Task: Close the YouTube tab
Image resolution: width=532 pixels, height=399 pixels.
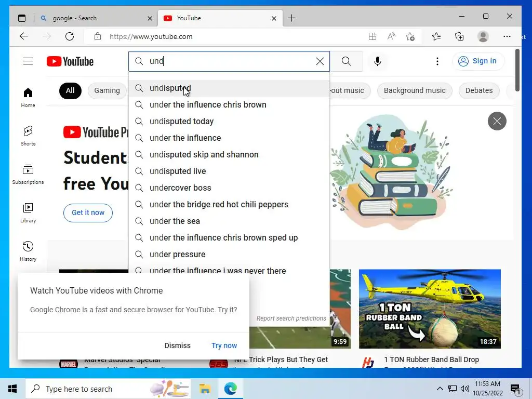Action: pyautogui.click(x=274, y=18)
